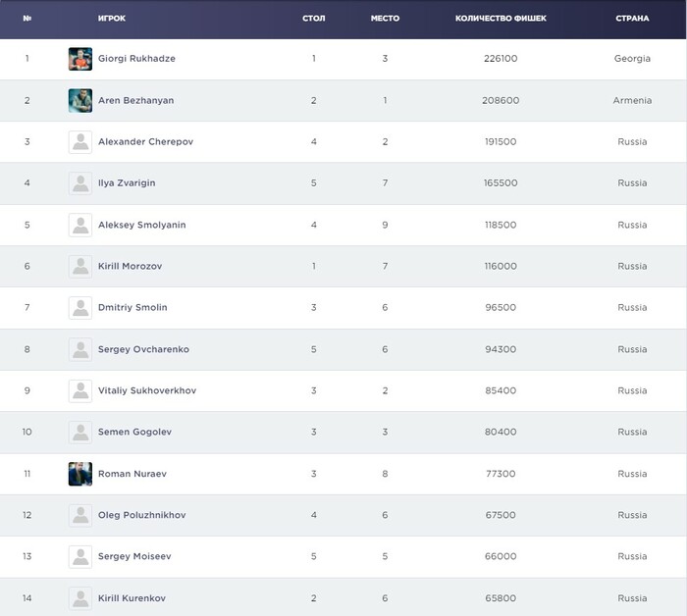Screen dimensions: 687x616
Task: Click Sergey Moiseev's placeholder avatar icon
Action: click(80, 556)
